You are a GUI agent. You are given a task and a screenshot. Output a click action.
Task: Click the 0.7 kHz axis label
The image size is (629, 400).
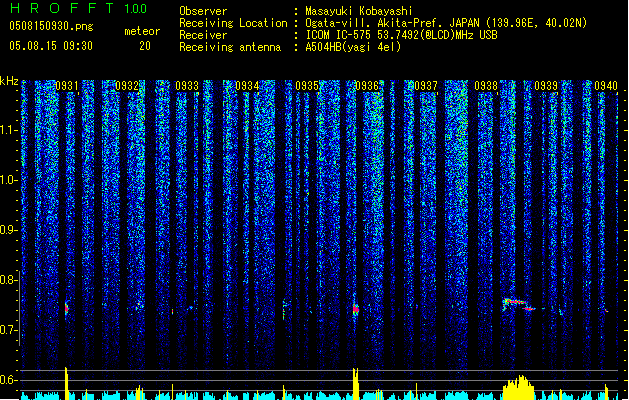8,330
